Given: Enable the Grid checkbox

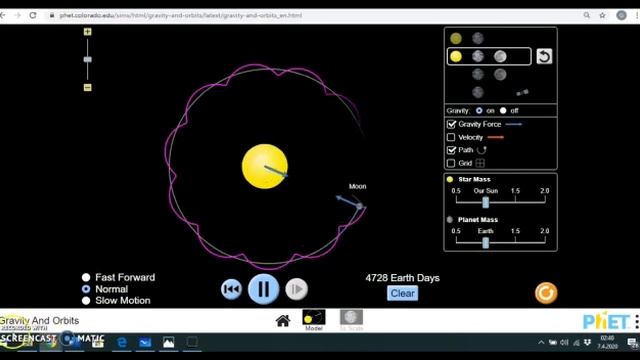Looking at the screenshot, I should coord(451,163).
